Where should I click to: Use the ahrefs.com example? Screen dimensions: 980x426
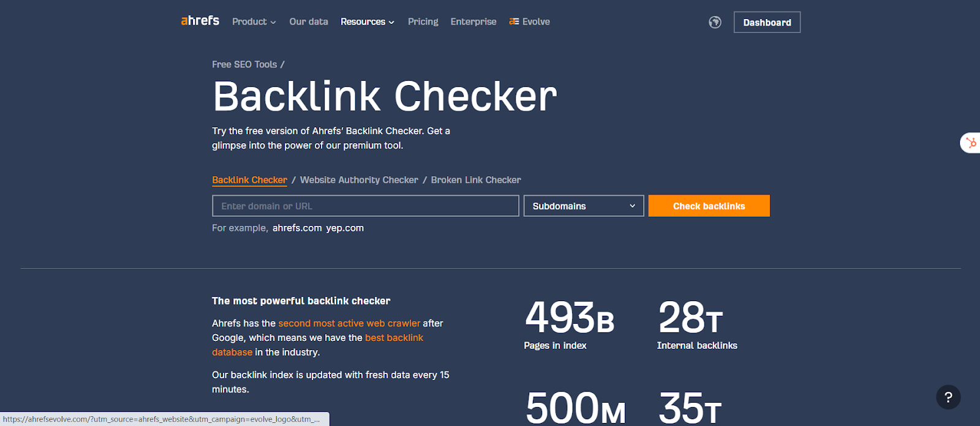pos(297,228)
